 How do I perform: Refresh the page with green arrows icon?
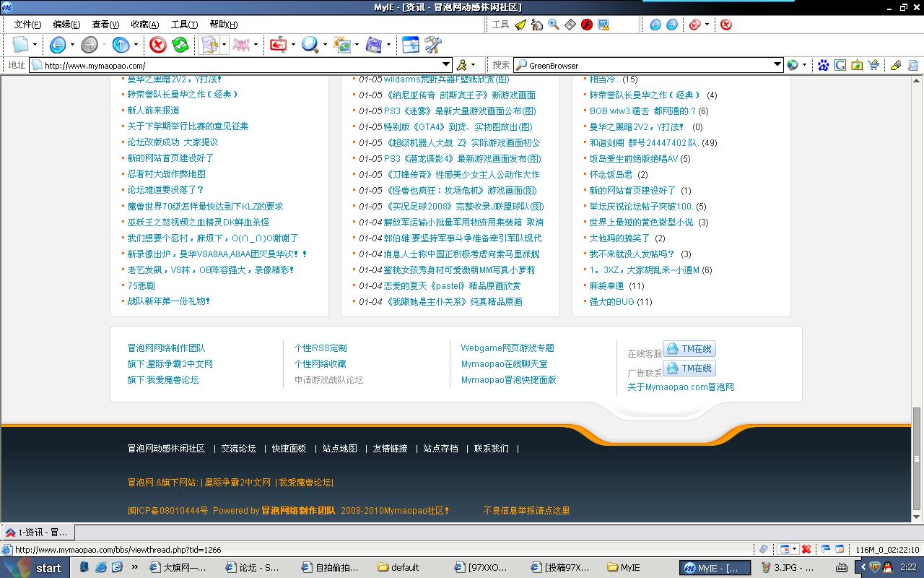pyautogui.click(x=180, y=45)
